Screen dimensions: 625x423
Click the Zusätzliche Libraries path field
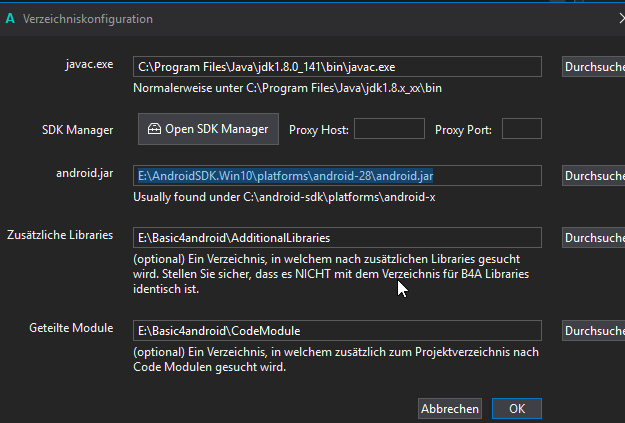(x=337, y=238)
